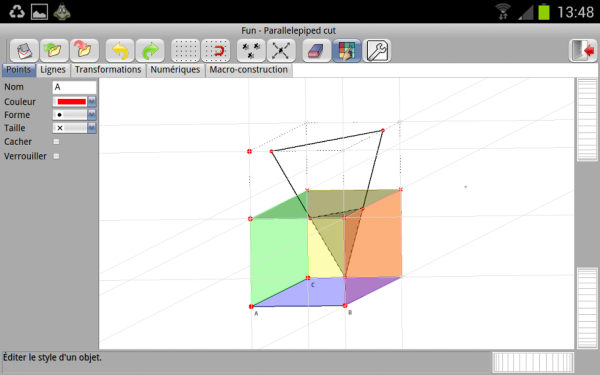Save file with red arrow folder icon
The image size is (600, 375).
[84, 50]
